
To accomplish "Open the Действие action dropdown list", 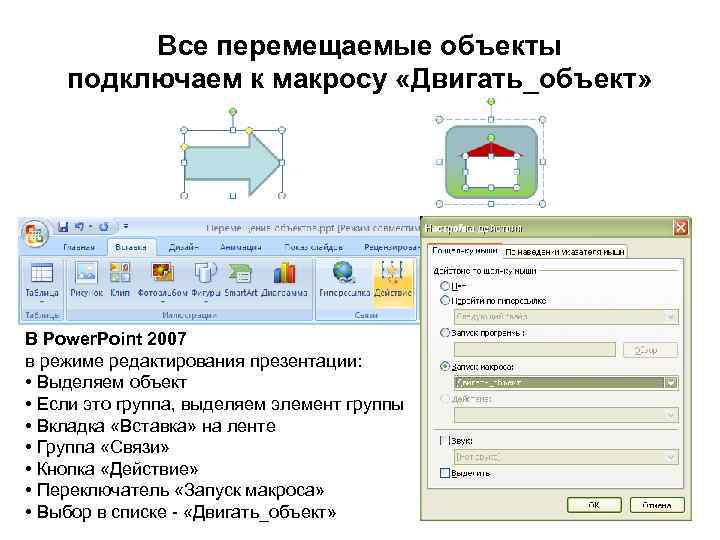I will tap(566, 415).
